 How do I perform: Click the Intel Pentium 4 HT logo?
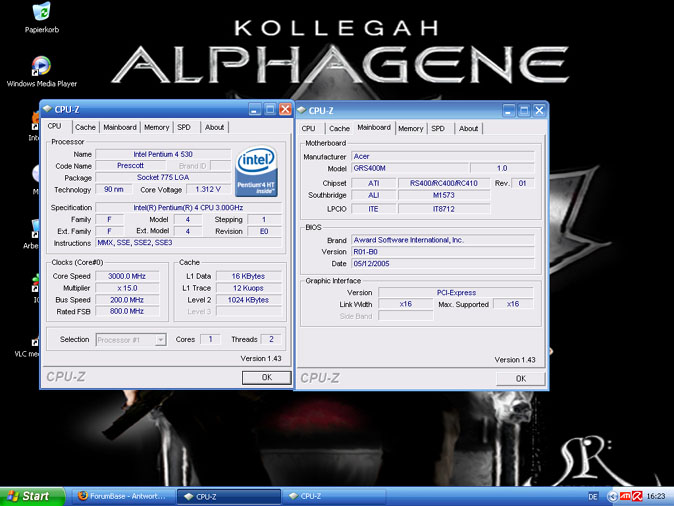click(256, 172)
